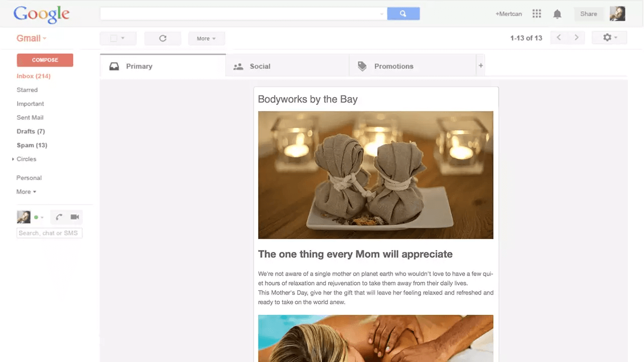Open the Gmail product dropdown

(31, 38)
